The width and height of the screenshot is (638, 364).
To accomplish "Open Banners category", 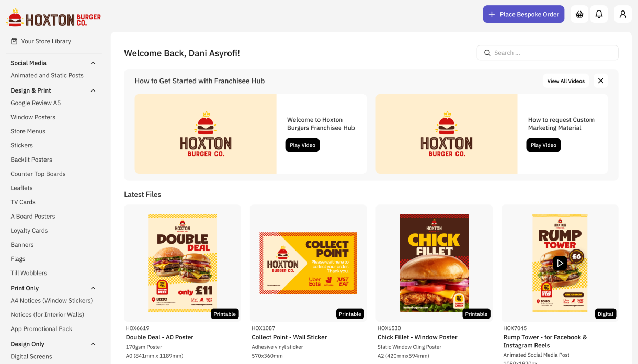I will (22, 244).
